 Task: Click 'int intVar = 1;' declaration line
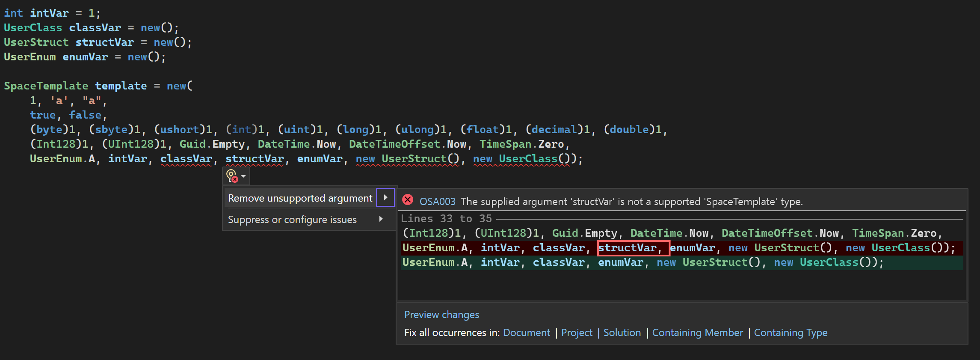[x=52, y=13]
